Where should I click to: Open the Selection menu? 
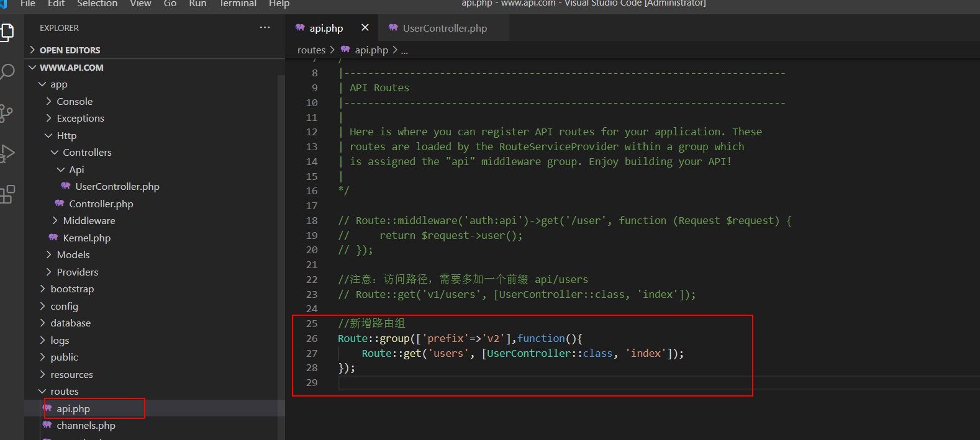point(97,4)
